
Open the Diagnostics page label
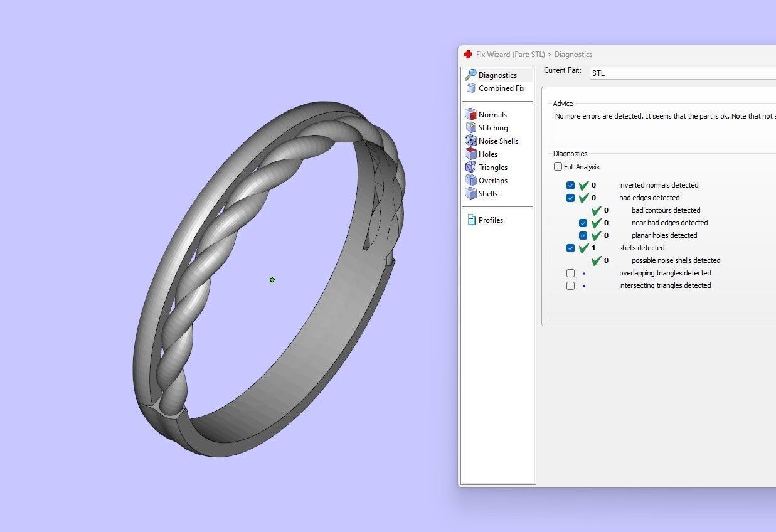[x=497, y=75]
